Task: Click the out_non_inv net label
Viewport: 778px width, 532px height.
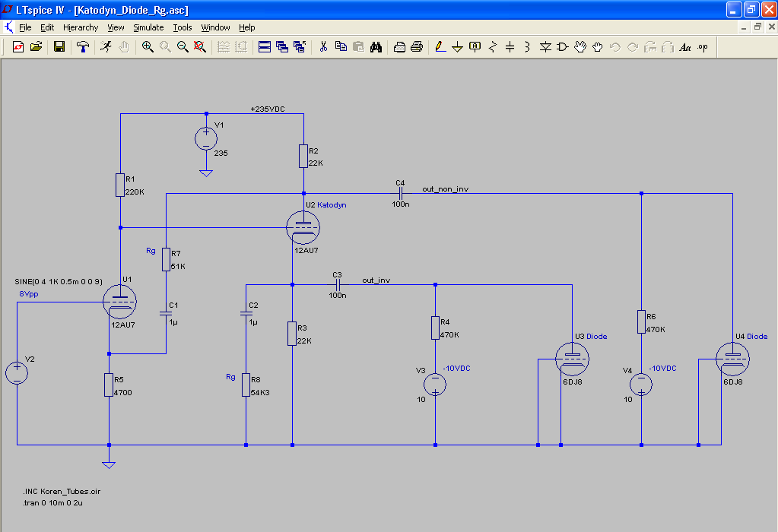Action: (x=445, y=189)
